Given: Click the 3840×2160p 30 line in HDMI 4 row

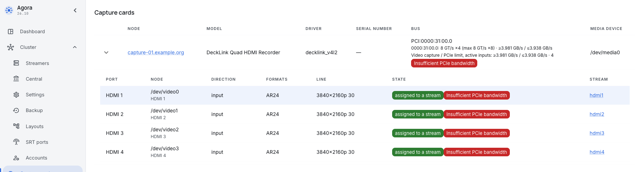Looking at the screenshot, I should (x=335, y=152).
